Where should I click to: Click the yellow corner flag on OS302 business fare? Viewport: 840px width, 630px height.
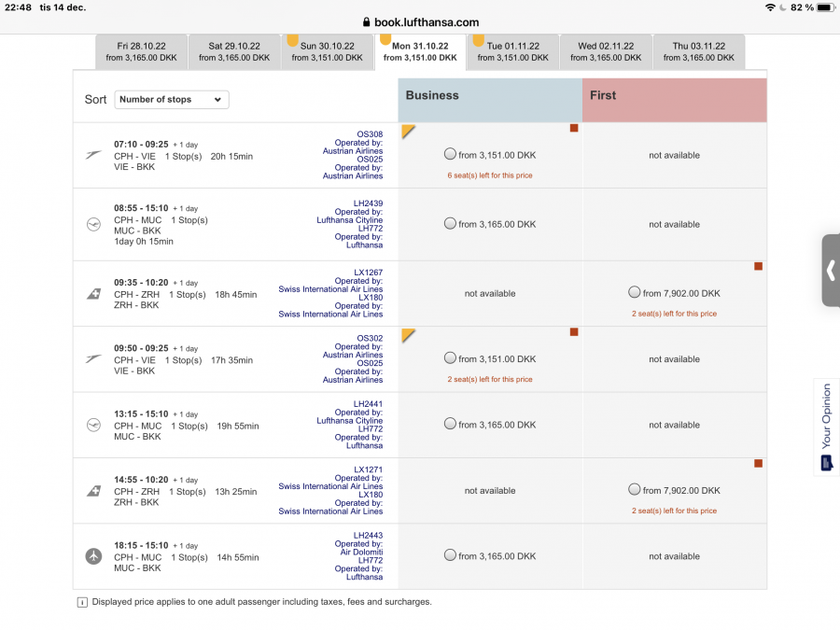tap(408, 334)
